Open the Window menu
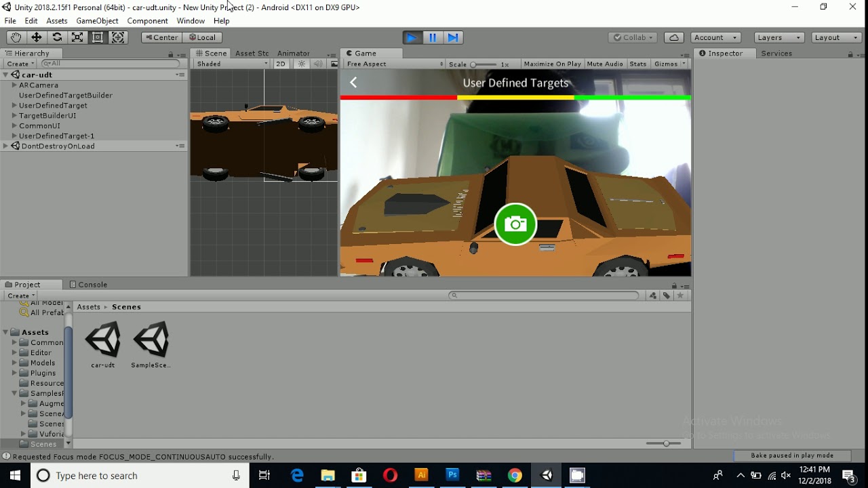868x488 pixels. [x=191, y=21]
